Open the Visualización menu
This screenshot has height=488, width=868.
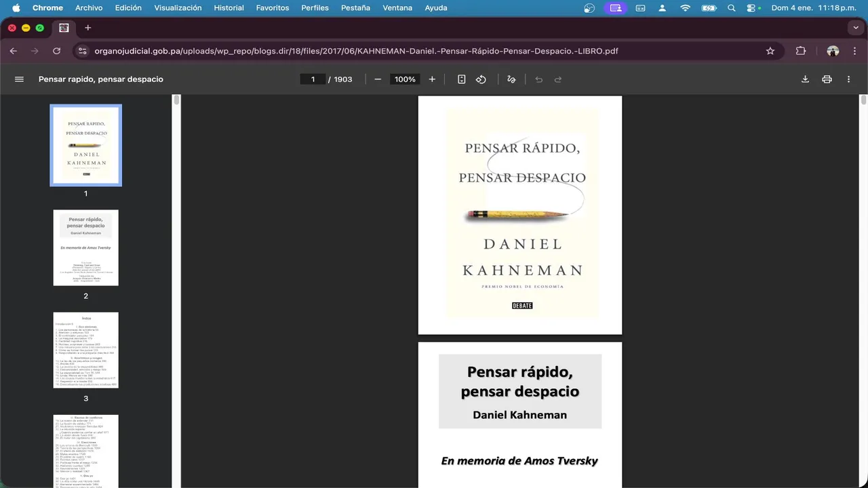pyautogui.click(x=178, y=8)
